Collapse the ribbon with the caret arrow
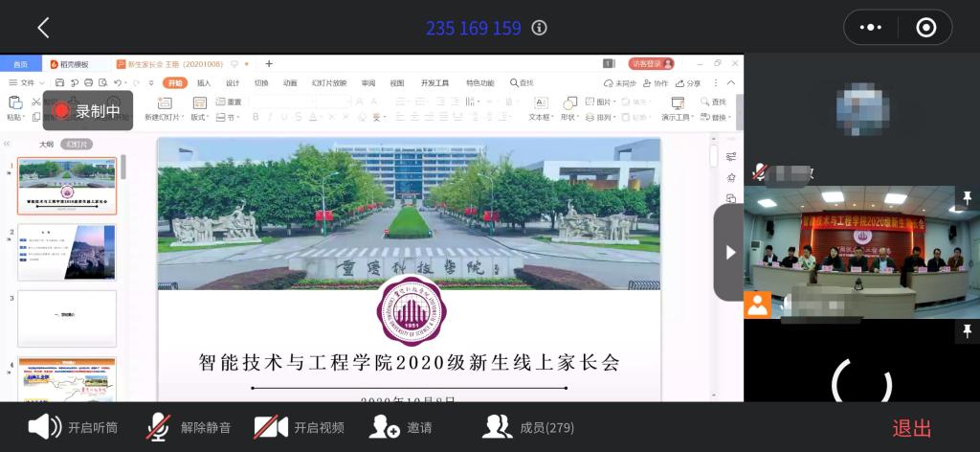The image size is (980, 452). pyautogui.click(x=731, y=82)
